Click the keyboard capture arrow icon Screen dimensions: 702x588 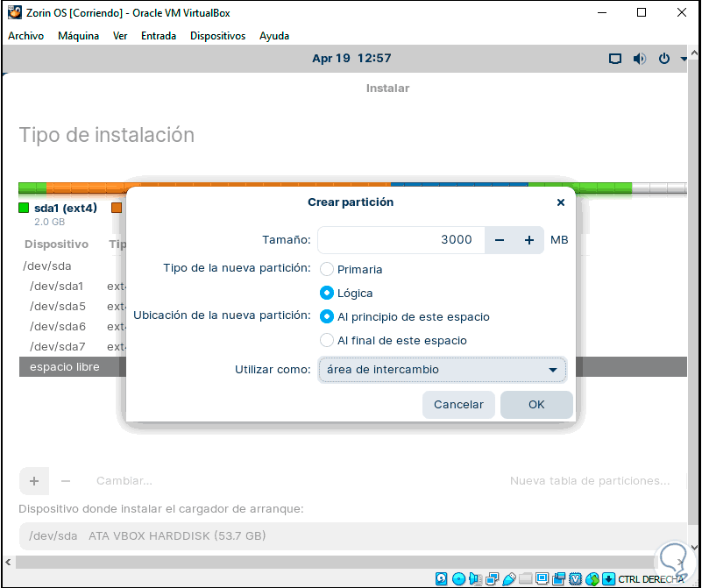pos(608,578)
